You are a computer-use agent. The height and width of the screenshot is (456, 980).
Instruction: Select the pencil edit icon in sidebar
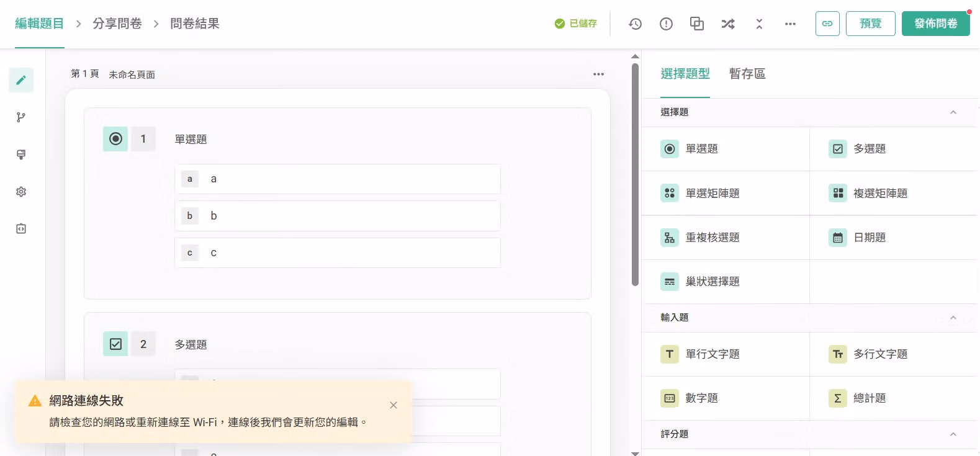point(21,80)
